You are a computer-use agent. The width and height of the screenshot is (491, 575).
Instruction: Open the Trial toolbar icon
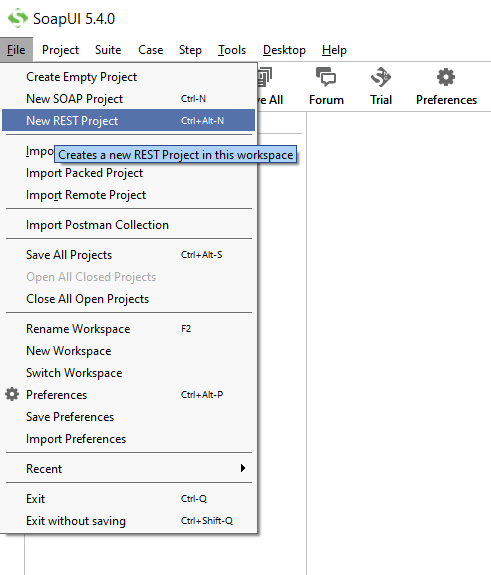[381, 77]
